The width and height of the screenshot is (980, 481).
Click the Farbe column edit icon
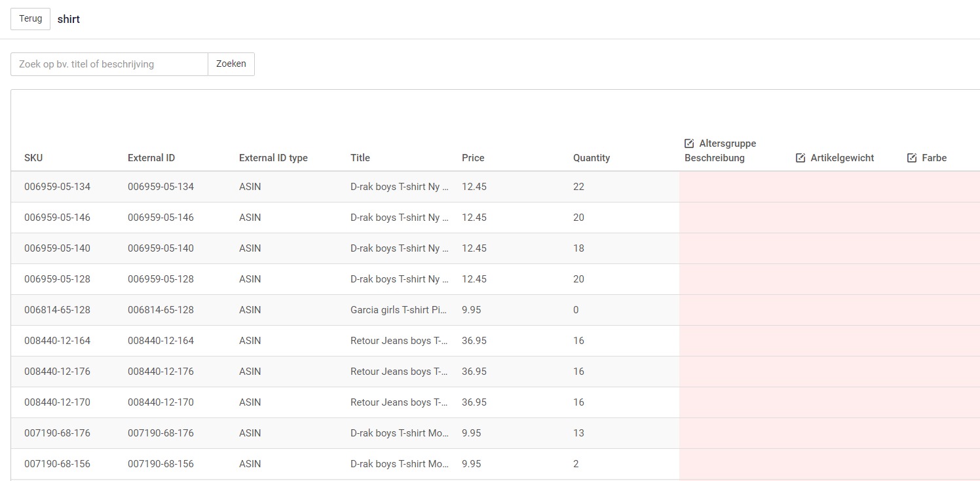tap(912, 158)
